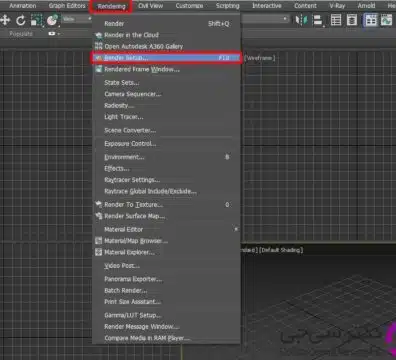Choose Camera Sequencer... entry
396x360 pixels.
click(x=166, y=94)
